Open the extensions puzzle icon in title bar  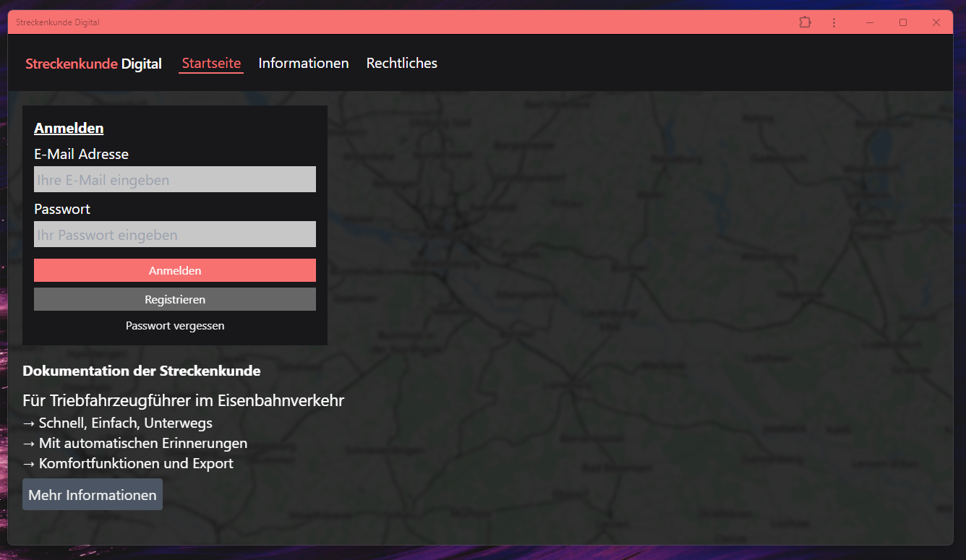(805, 22)
